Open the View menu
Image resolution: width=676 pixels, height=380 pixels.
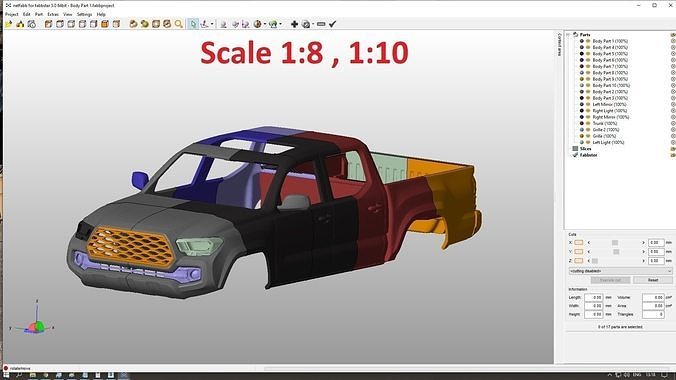click(x=68, y=14)
